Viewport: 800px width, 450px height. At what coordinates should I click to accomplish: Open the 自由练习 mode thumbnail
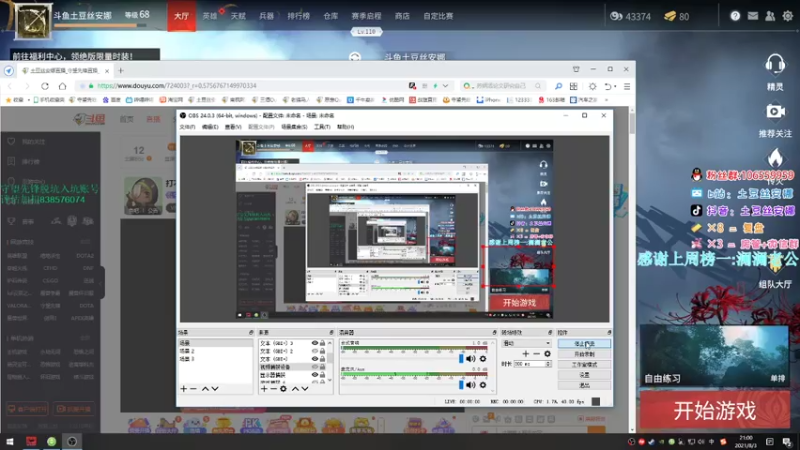pos(714,356)
